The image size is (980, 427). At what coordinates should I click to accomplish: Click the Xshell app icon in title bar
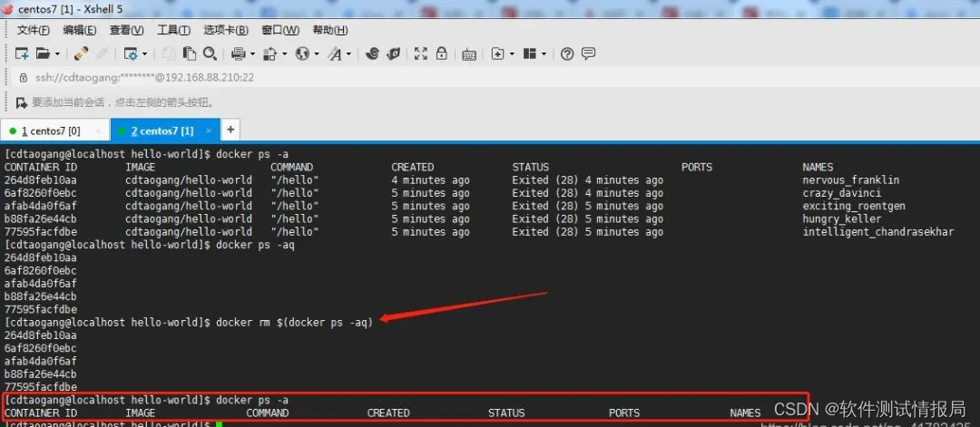pyautogui.click(x=7, y=9)
